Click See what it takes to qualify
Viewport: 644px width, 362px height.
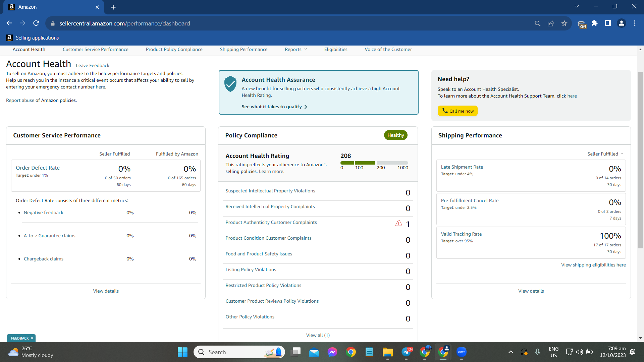pyautogui.click(x=274, y=107)
